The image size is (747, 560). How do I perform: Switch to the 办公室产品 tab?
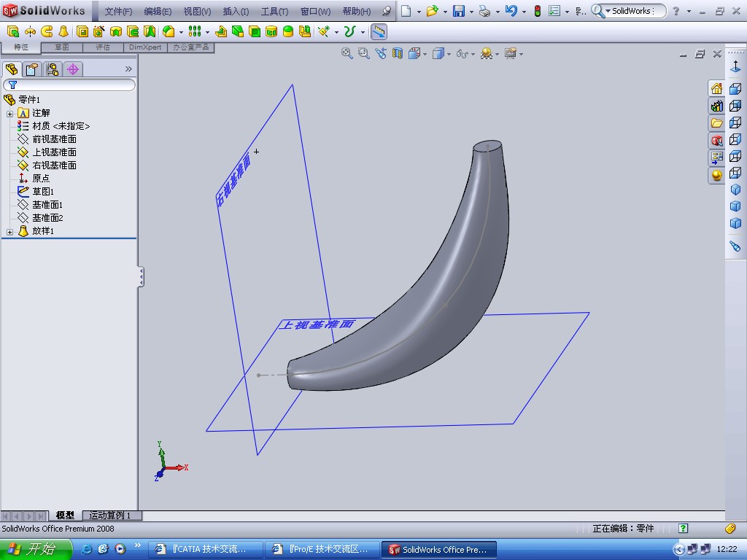pyautogui.click(x=190, y=47)
